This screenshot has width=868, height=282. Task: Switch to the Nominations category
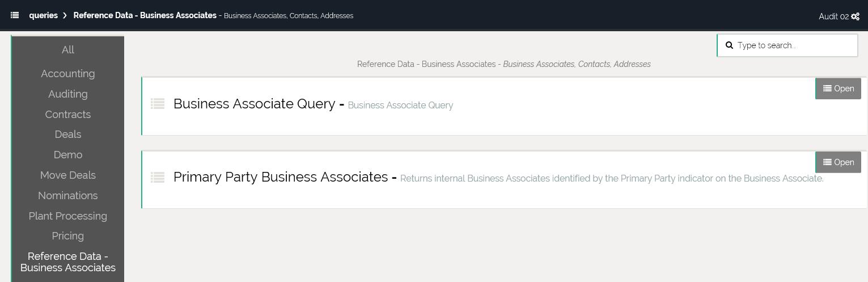67,196
